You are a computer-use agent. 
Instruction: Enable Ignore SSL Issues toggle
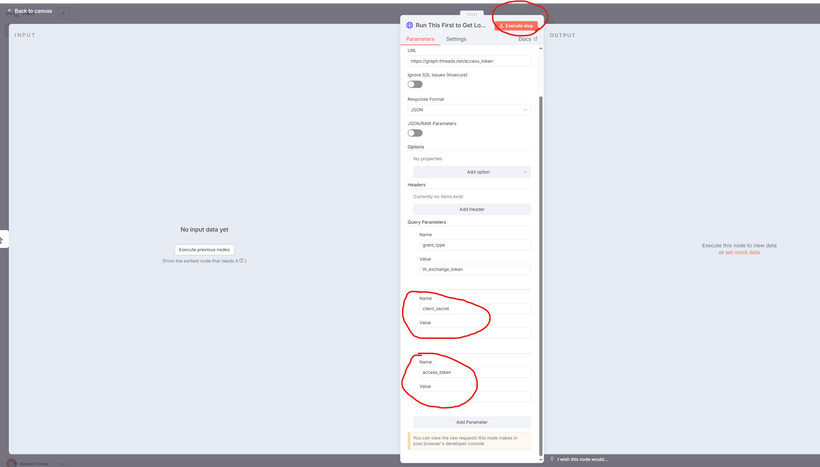coord(415,84)
